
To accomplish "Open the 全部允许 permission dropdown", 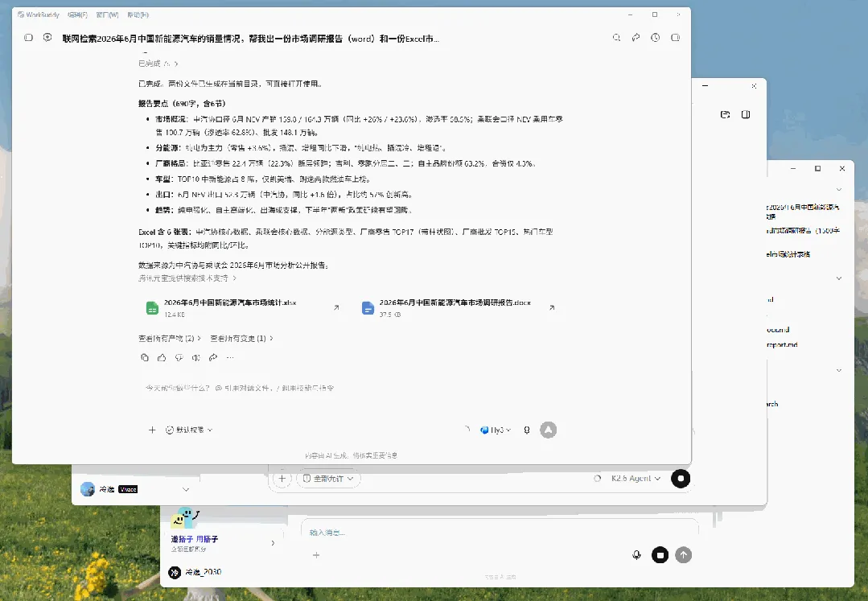I will [329, 479].
